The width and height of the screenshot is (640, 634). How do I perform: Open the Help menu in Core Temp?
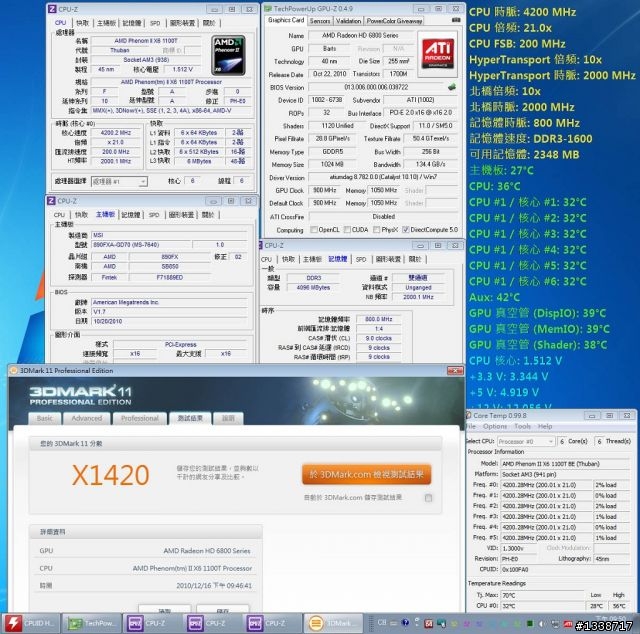point(545,426)
